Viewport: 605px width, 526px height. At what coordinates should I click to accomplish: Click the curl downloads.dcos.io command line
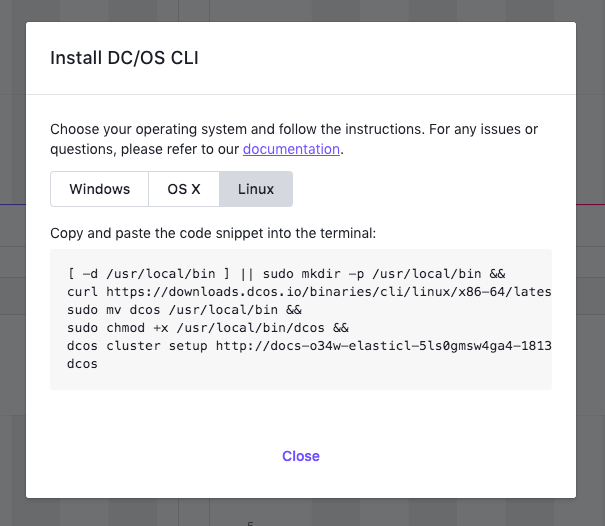click(x=309, y=292)
